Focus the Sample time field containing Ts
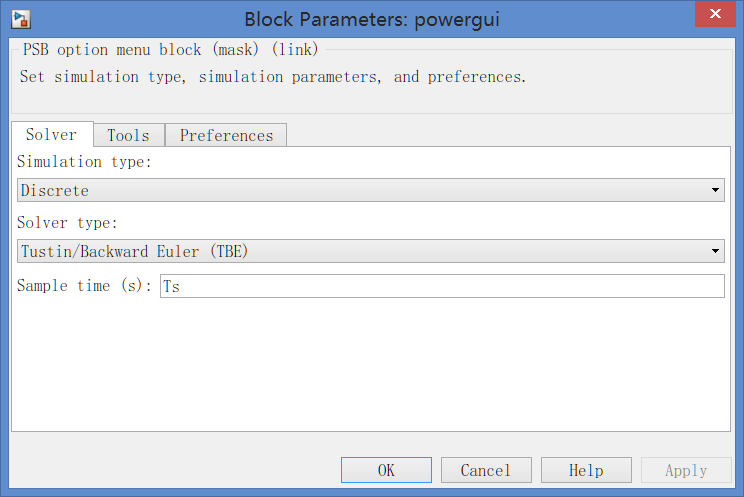The height and width of the screenshot is (497, 744). click(x=442, y=286)
